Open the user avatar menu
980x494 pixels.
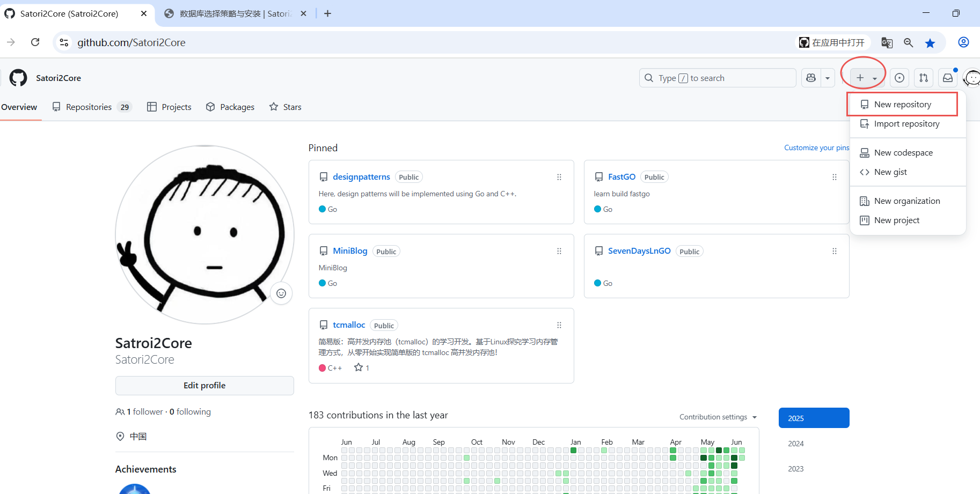point(972,78)
